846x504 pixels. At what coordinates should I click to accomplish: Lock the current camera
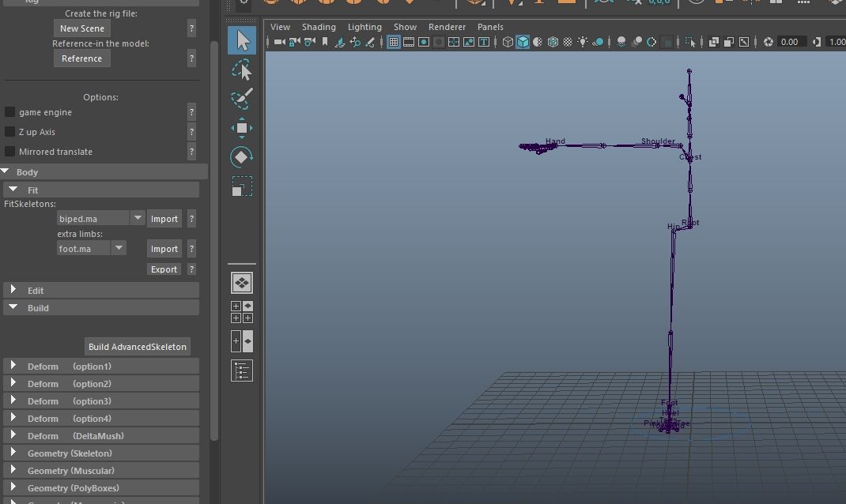295,42
